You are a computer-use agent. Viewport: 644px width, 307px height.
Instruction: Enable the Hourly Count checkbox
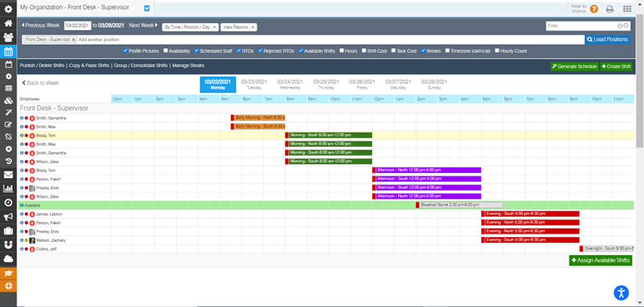tap(497, 51)
